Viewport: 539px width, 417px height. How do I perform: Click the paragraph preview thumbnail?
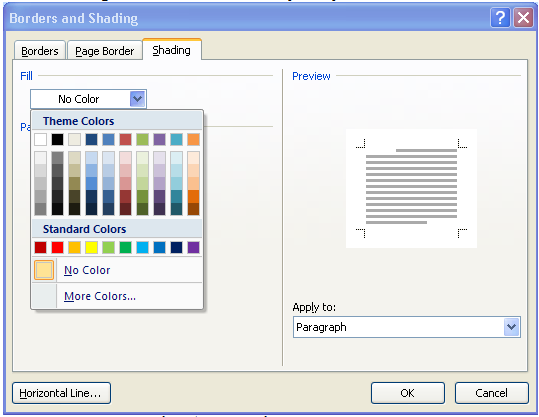[411, 188]
